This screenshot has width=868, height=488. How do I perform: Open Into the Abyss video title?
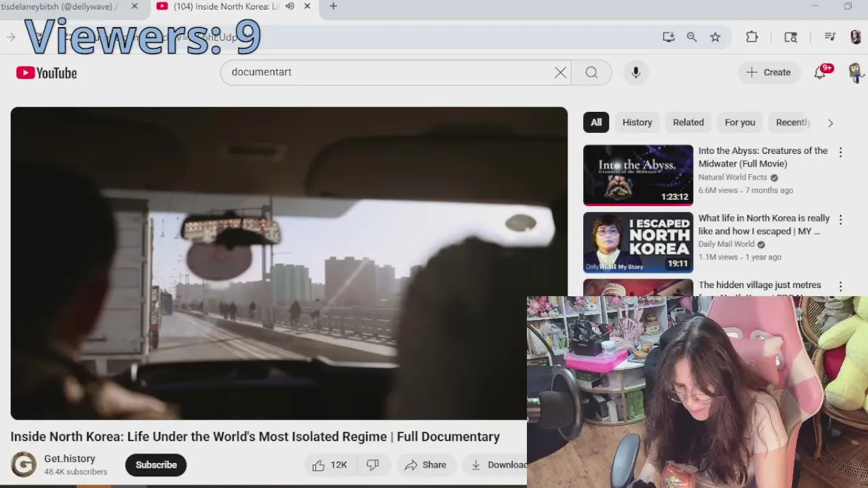point(763,157)
